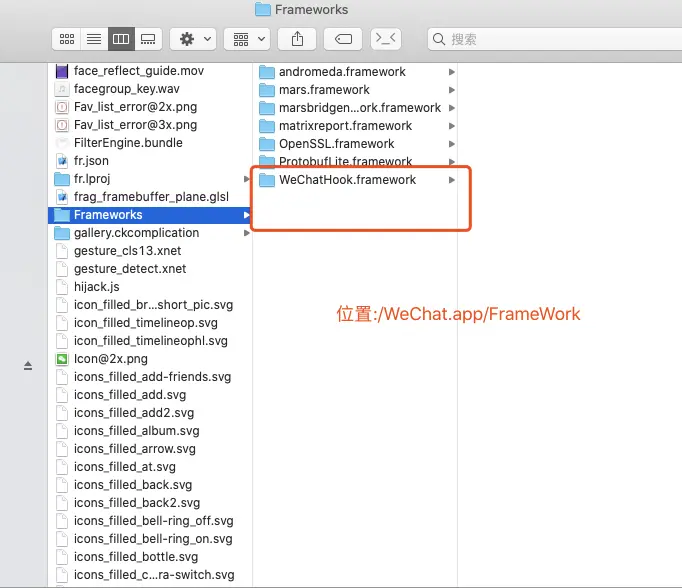The image size is (682, 588).
Task: Select gesture_detect.xnet file
Action: click(x=130, y=269)
